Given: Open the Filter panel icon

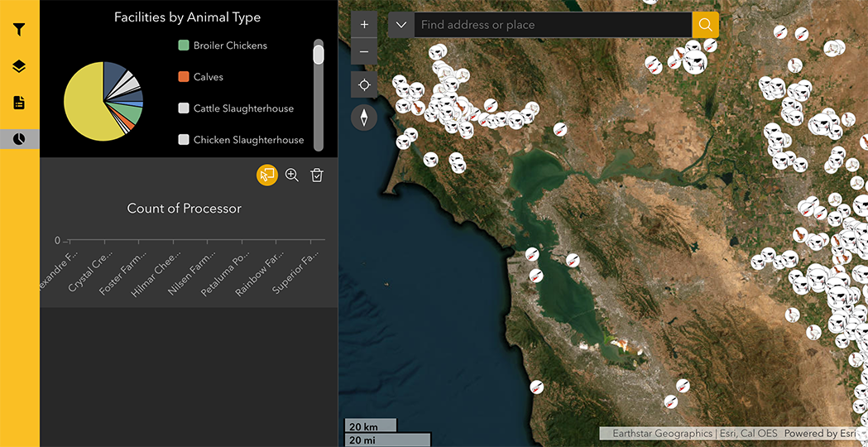Looking at the screenshot, I should [19, 30].
